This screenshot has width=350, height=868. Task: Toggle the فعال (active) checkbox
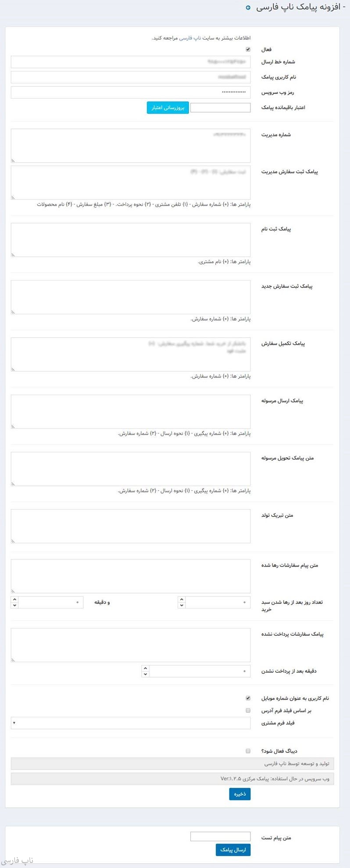(248, 50)
